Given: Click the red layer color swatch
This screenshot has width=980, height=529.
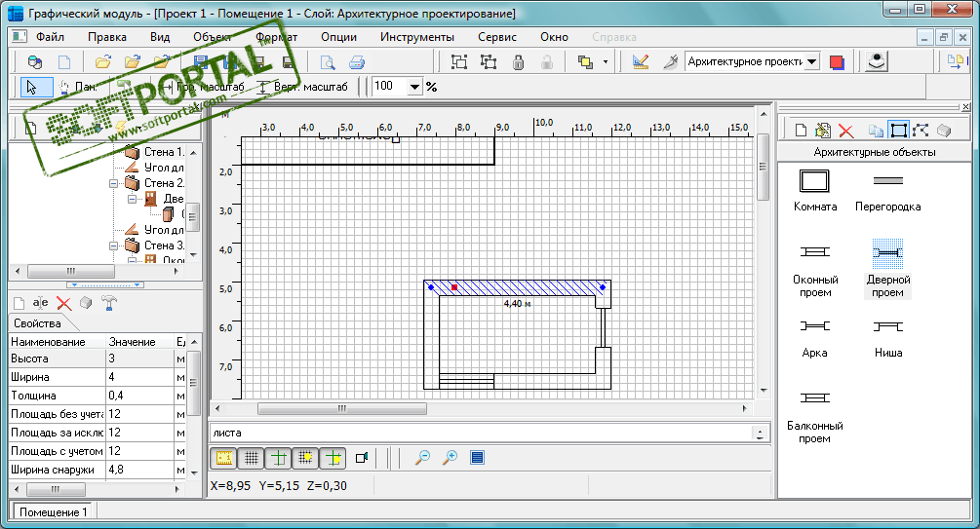Looking at the screenshot, I should [x=837, y=61].
